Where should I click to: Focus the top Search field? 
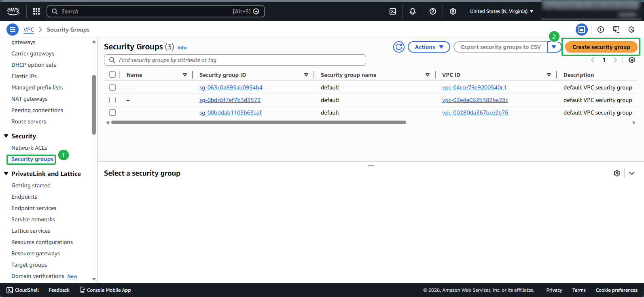[x=156, y=11]
